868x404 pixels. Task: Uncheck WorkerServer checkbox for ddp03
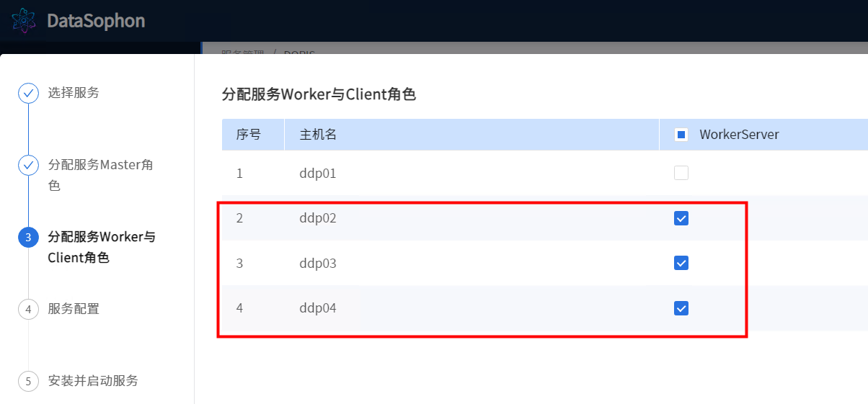(x=681, y=263)
